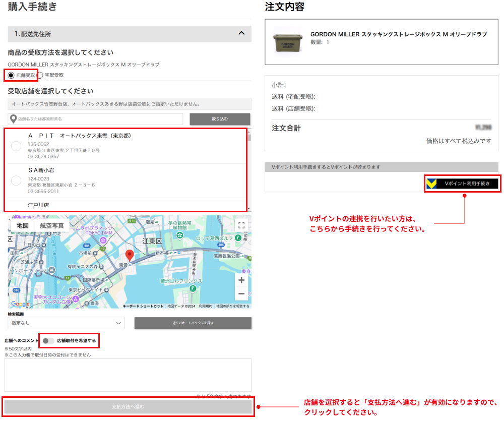Click the 江戸川店 store entry

coord(38,205)
